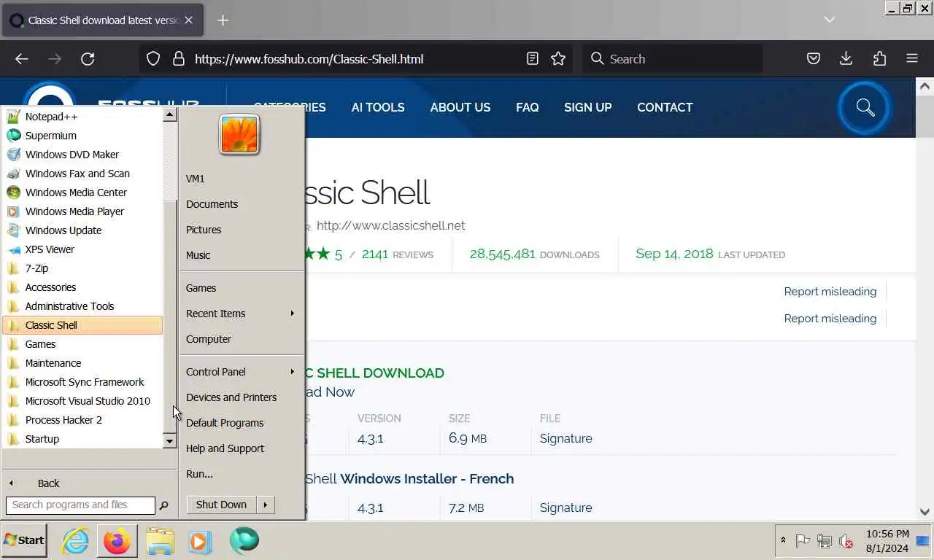Open Notepad++ from the programs list

pyautogui.click(x=82, y=117)
